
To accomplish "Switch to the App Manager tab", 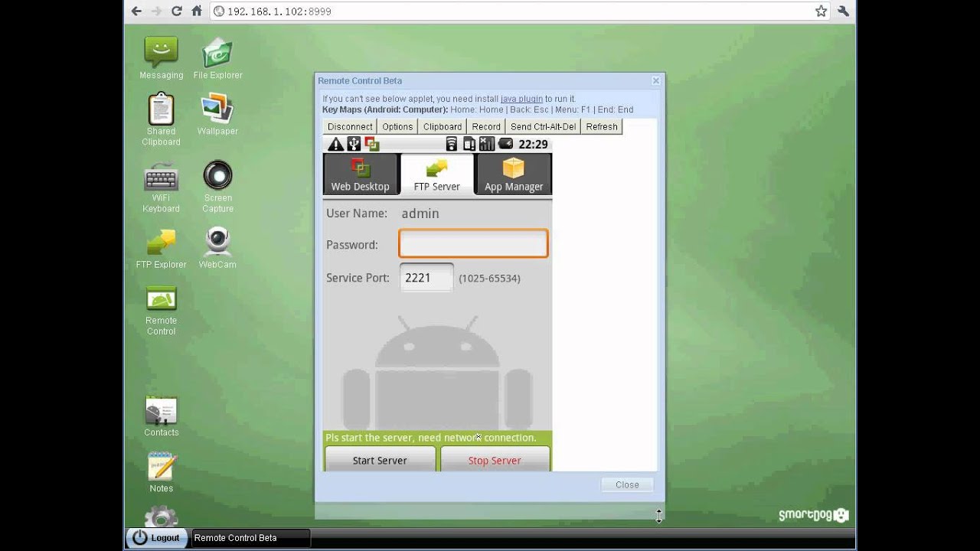I will tap(514, 174).
